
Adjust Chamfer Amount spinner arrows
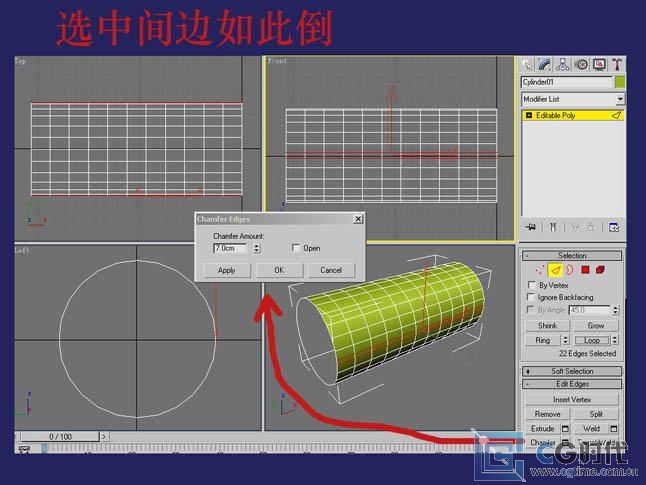pyautogui.click(x=257, y=248)
